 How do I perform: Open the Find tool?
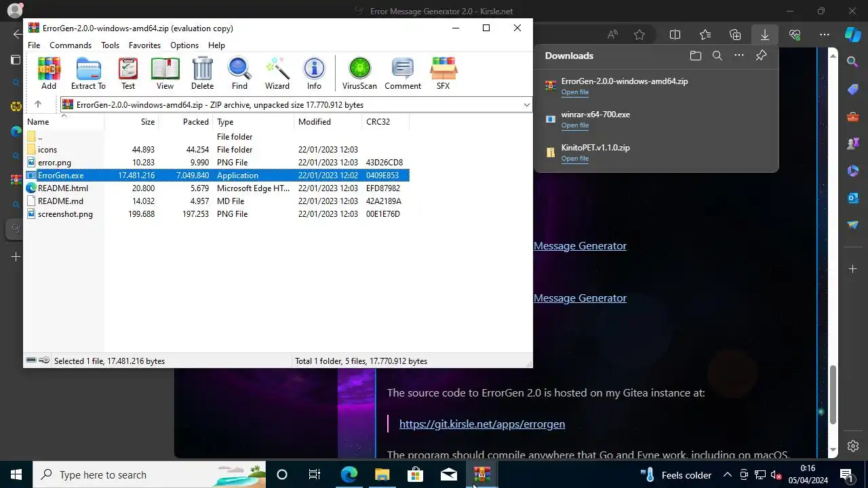[239, 73]
